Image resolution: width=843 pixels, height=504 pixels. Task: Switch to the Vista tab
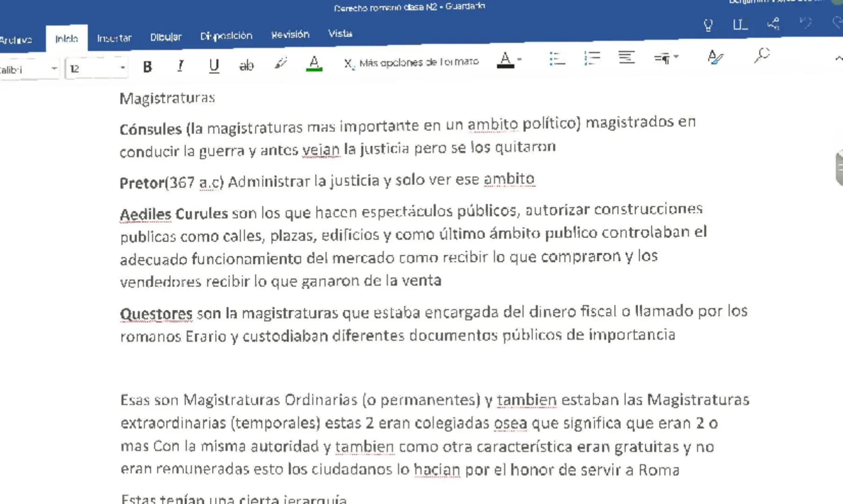[x=340, y=34]
